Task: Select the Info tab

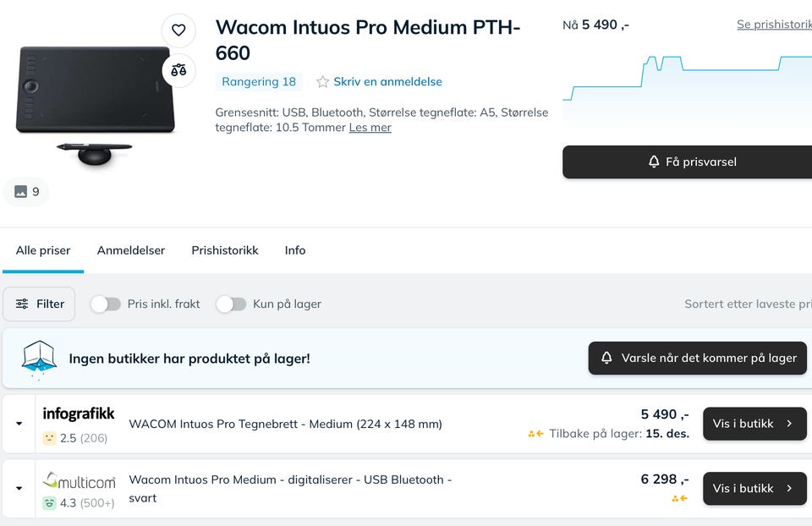Action: 295,250
